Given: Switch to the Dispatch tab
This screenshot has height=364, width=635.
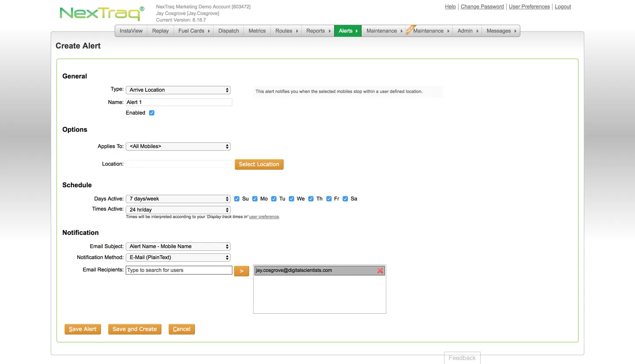Looking at the screenshot, I should [x=228, y=31].
